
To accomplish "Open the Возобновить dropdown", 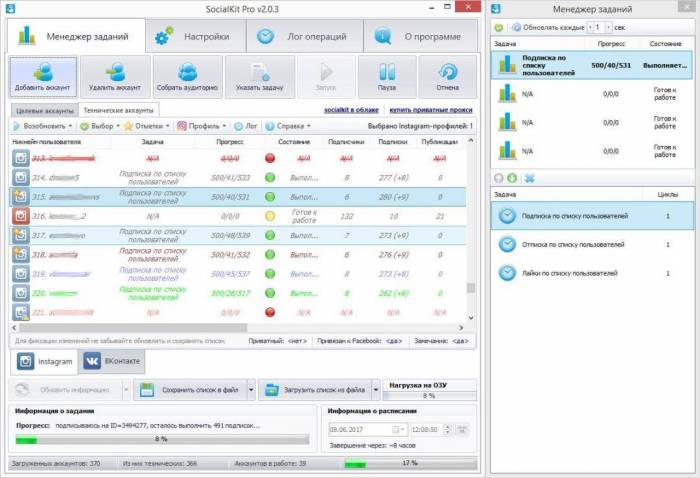I will pyautogui.click(x=42, y=126).
